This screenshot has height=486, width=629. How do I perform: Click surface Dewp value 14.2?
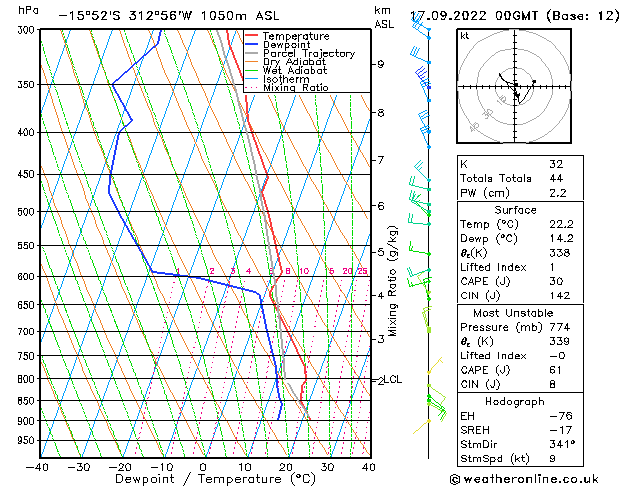561,239
